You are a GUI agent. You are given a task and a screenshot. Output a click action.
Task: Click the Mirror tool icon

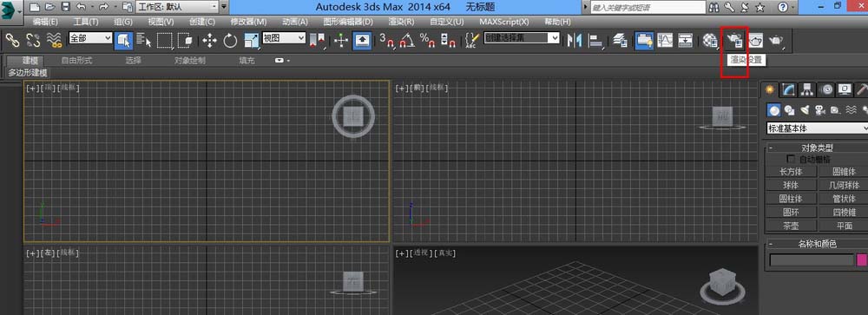point(574,40)
